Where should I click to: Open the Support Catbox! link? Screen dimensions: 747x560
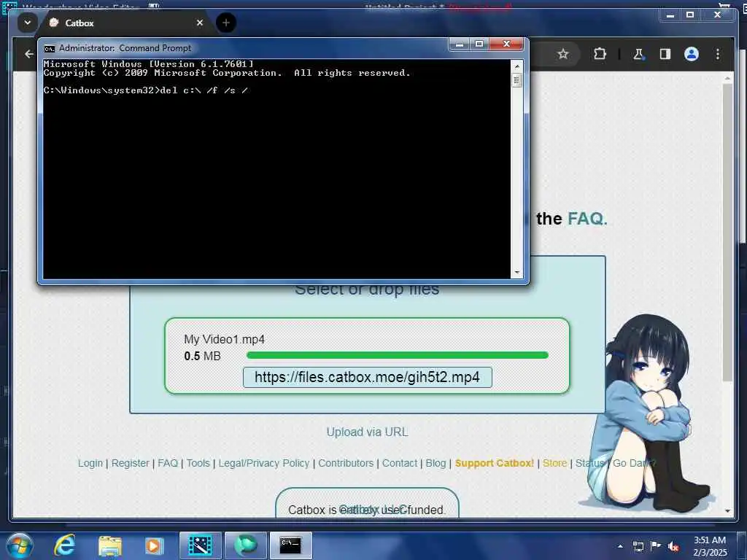pos(494,463)
